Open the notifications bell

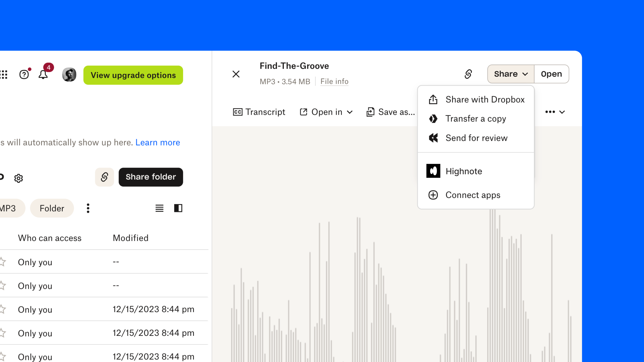43,74
